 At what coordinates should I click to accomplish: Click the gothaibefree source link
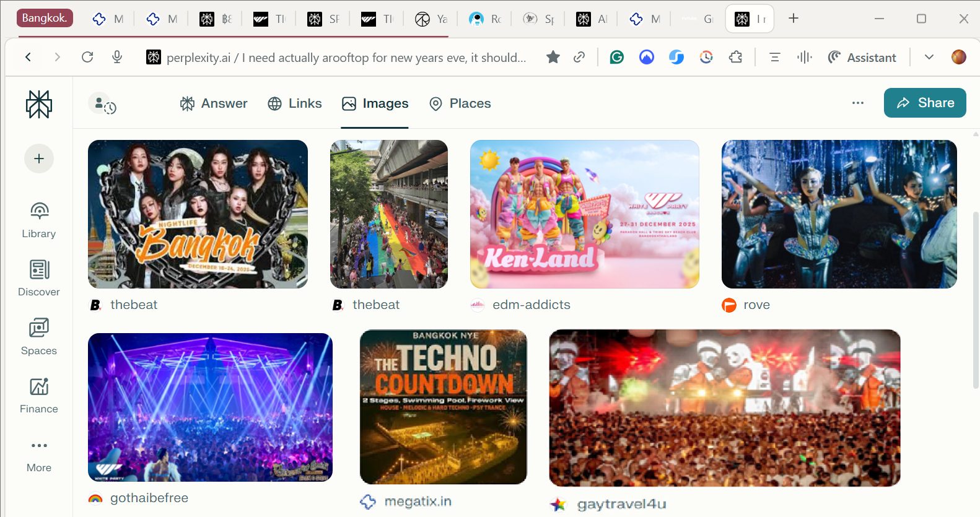pyautogui.click(x=138, y=498)
